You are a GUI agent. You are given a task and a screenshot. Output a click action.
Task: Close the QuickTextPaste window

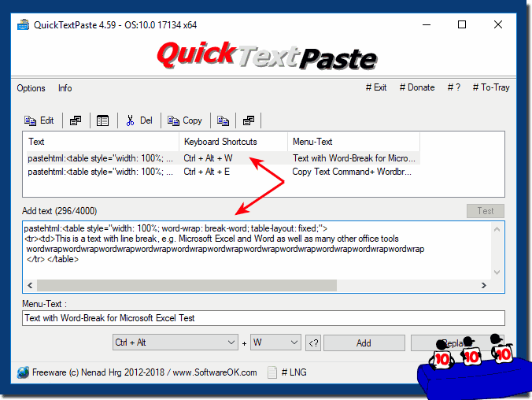[498, 24]
